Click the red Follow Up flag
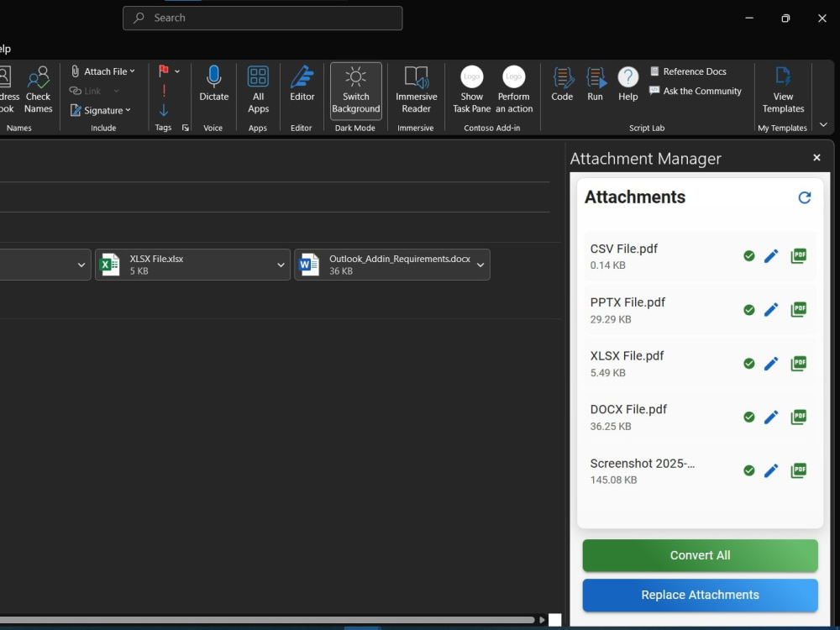 [x=164, y=71]
